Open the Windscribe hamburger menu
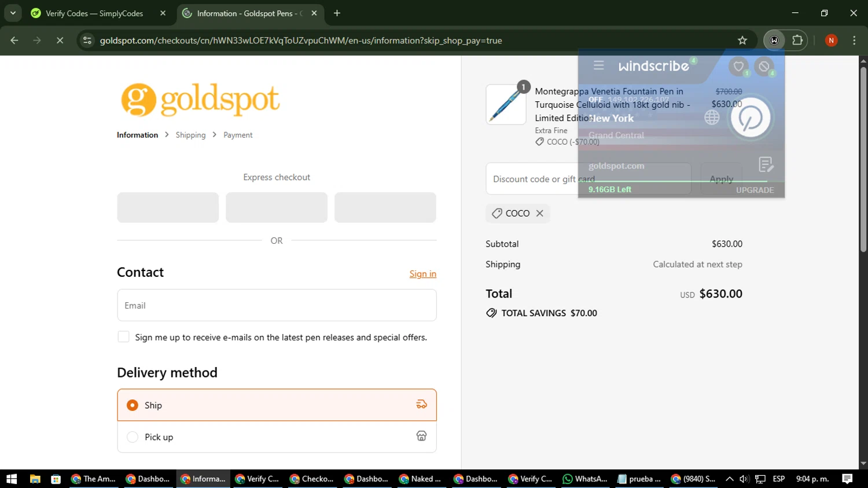Screen dimensions: 868x488 pos(599,65)
